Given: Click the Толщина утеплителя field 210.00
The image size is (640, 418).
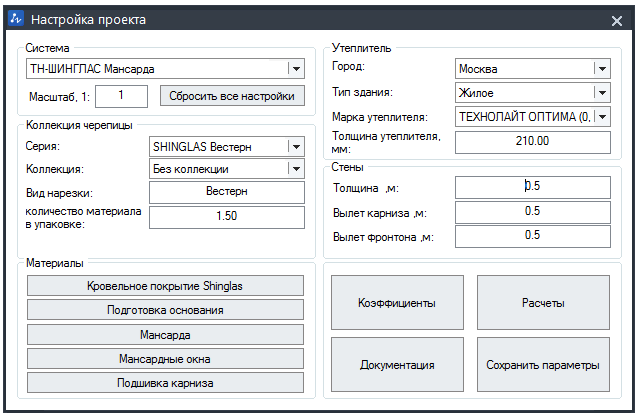Looking at the screenshot, I should tap(533, 142).
